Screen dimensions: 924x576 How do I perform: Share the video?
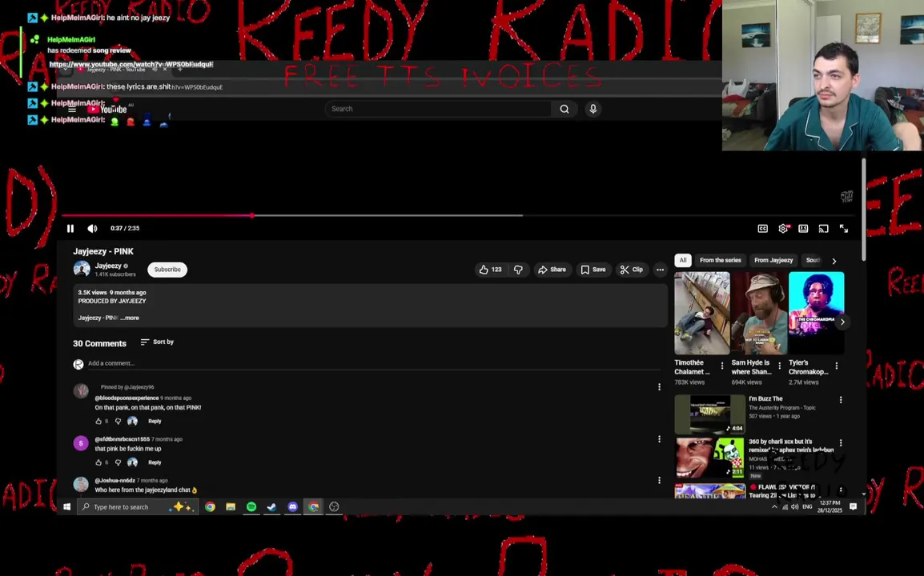coord(552,270)
